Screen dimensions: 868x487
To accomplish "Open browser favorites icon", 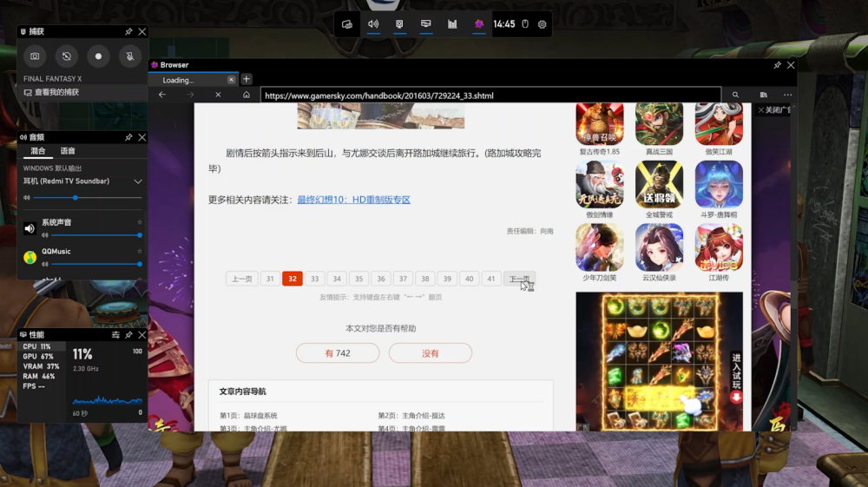I will click(763, 95).
